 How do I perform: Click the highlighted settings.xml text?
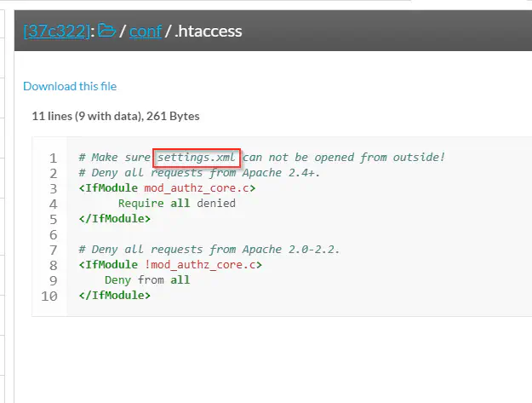197,158
